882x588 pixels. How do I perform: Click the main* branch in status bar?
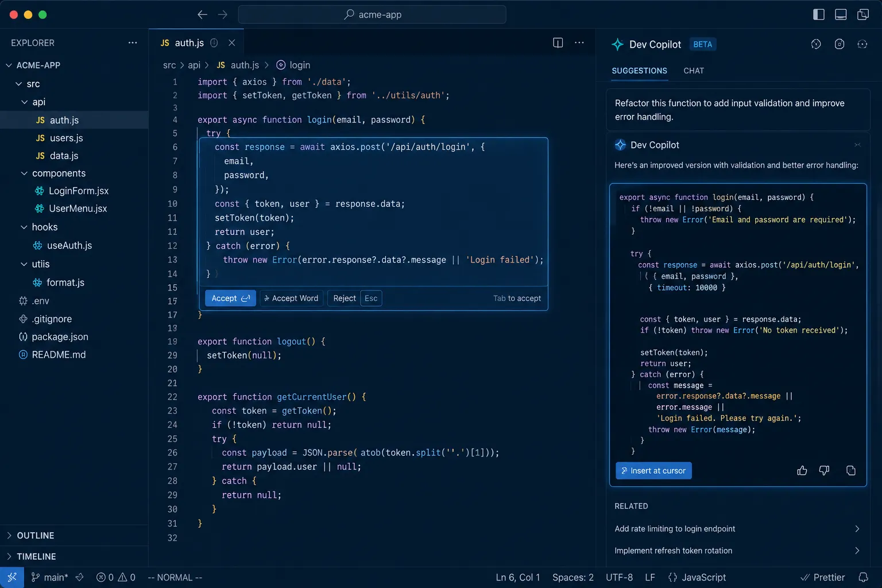tap(50, 578)
